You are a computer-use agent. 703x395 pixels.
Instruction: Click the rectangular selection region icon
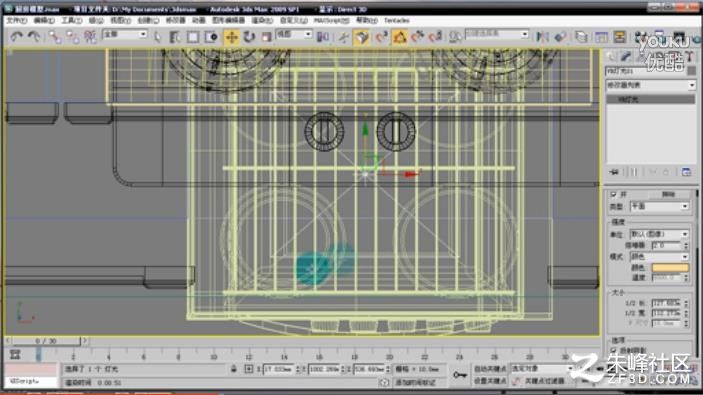pos(193,37)
